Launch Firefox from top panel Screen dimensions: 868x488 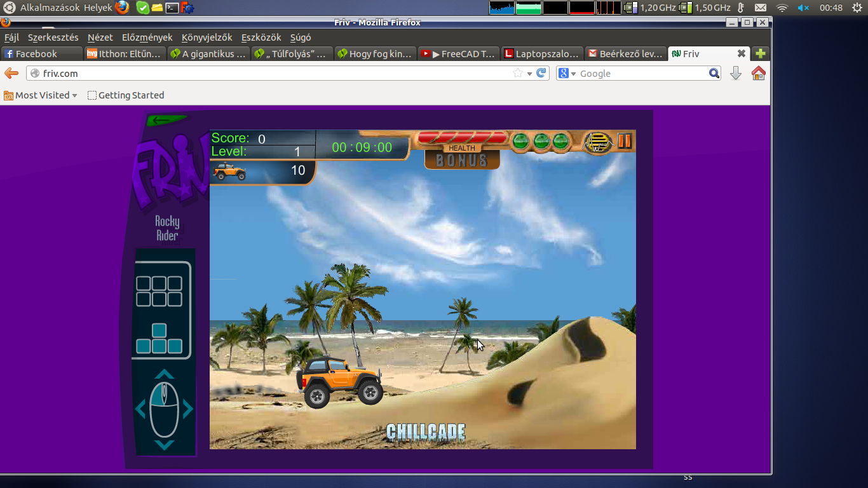point(123,8)
